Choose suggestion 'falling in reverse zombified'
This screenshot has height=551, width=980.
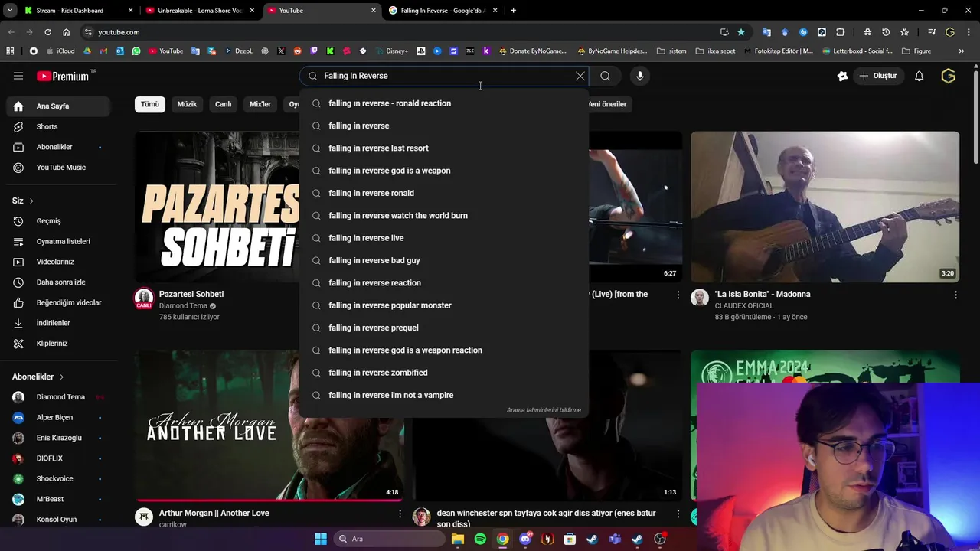(x=444, y=373)
